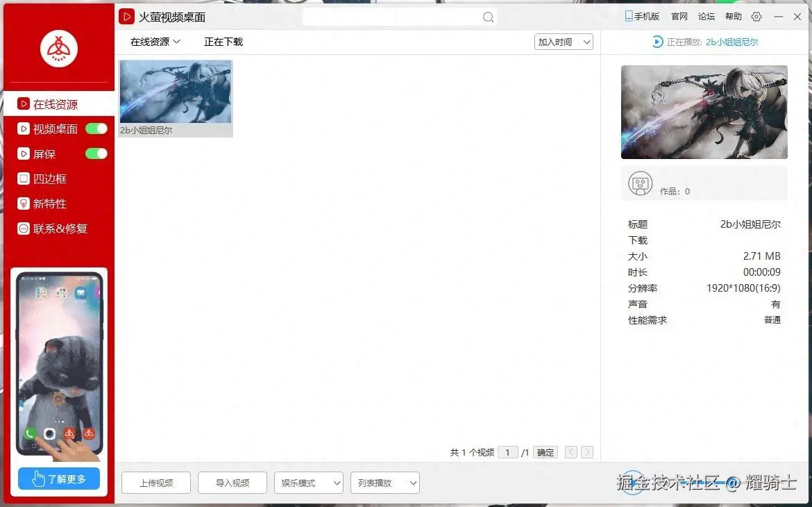Click the author avatar robot icon

coord(641,183)
